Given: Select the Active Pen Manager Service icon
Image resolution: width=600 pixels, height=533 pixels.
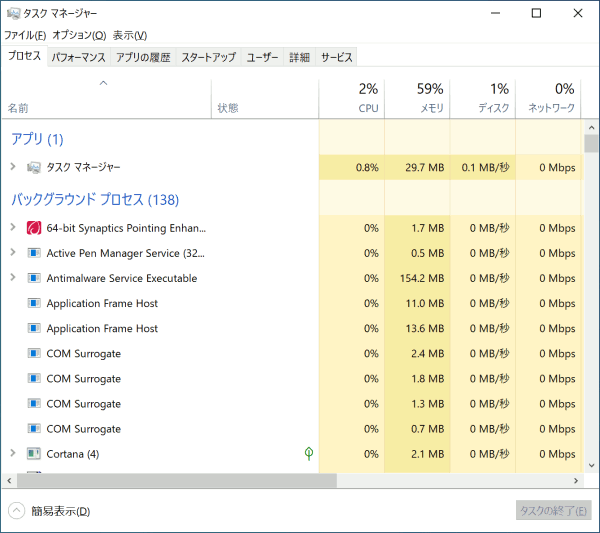Looking at the screenshot, I should click(x=34, y=253).
